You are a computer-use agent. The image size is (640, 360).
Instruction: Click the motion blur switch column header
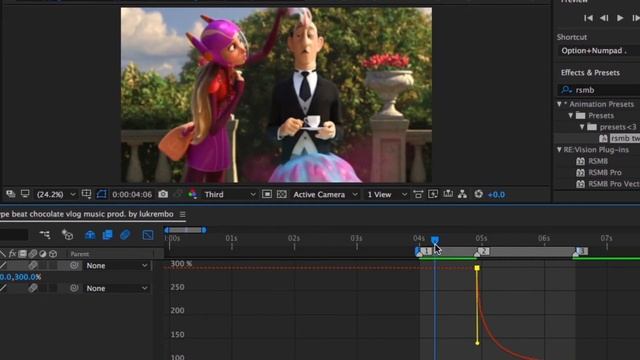33,254
